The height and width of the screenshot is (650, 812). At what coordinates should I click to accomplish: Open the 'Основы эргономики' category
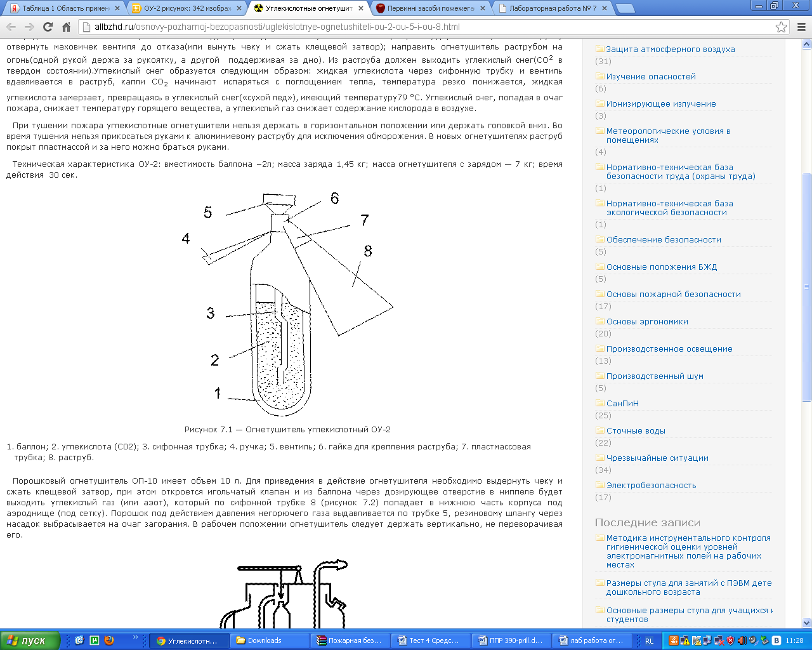point(647,321)
